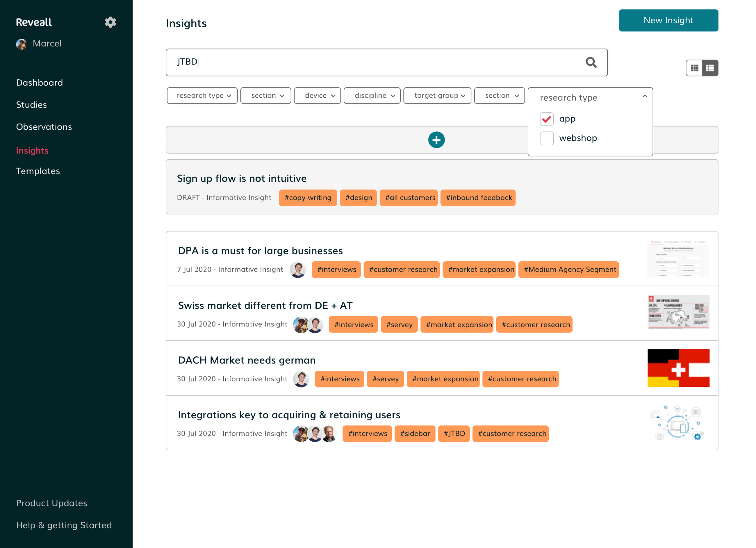Image resolution: width=756 pixels, height=548 pixels.
Task: Check the webshop checkbox
Action: [x=547, y=138]
